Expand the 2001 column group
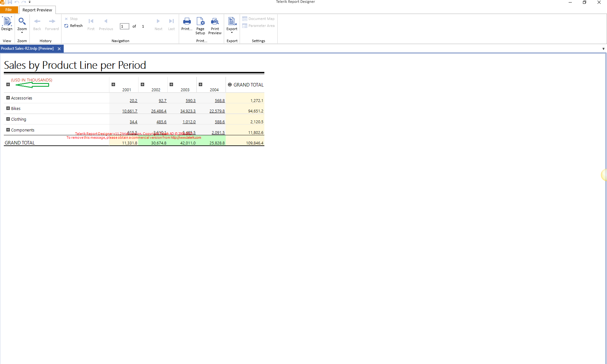 [113, 84]
